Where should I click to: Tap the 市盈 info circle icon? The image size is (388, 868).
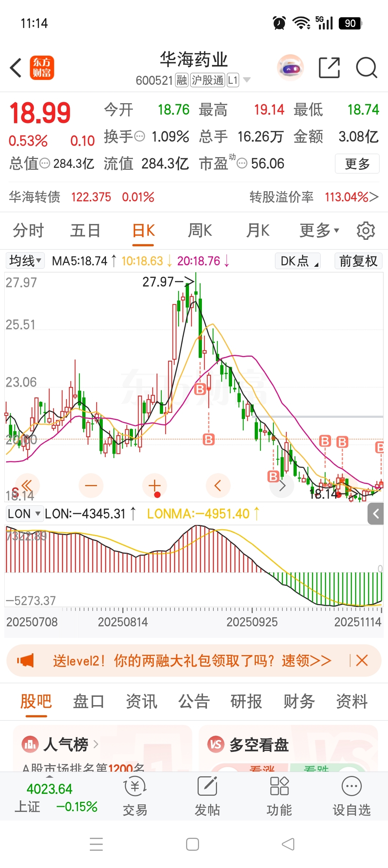point(242,164)
